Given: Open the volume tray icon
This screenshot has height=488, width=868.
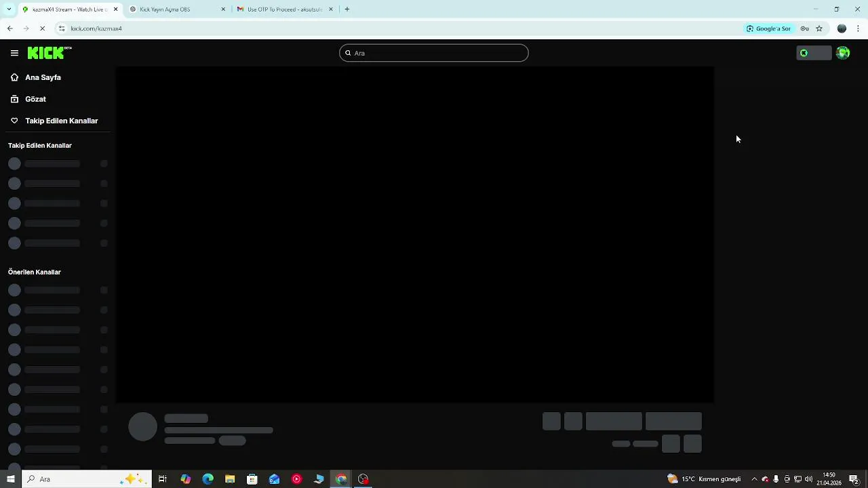Looking at the screenshot, I should coord(808,479).
